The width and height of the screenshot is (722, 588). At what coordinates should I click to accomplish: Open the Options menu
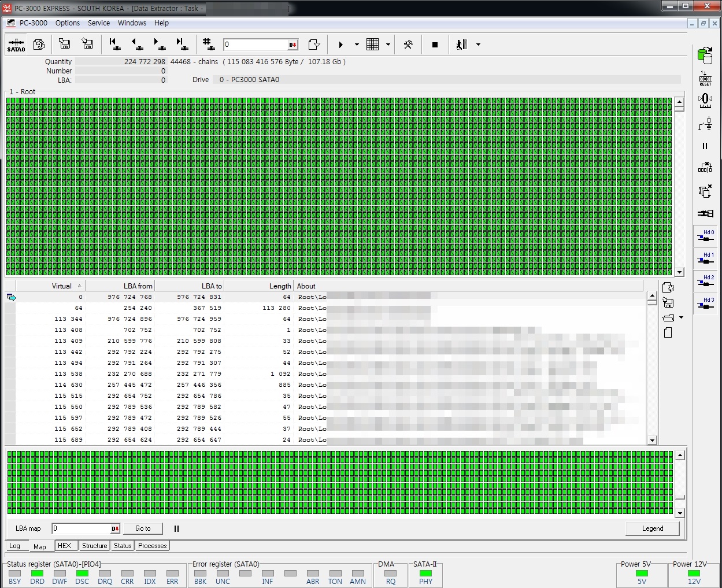68,23
